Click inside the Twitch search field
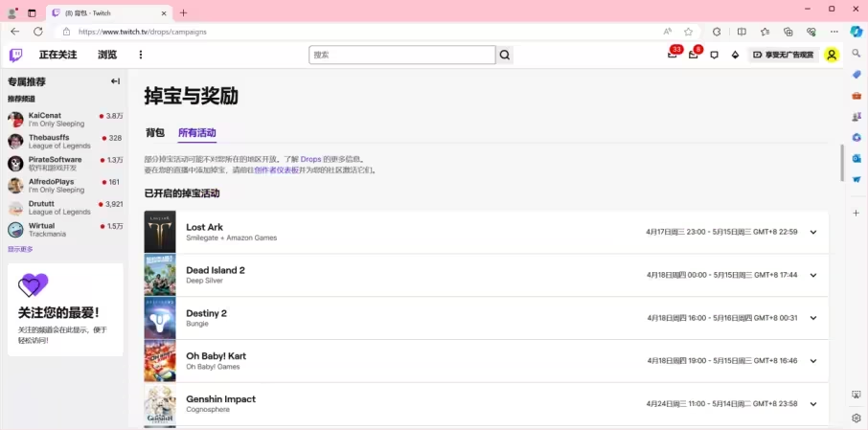 pyautogui.click(x=400, y=55)
